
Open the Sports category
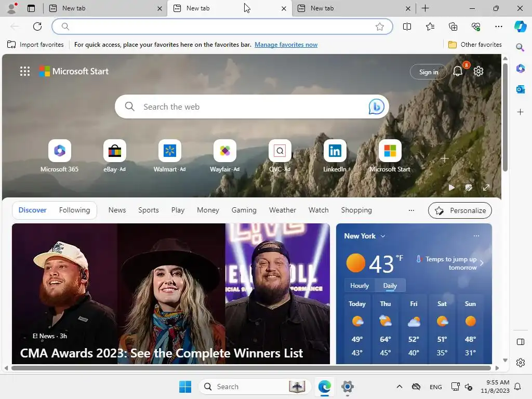click(x=148, y=210)
